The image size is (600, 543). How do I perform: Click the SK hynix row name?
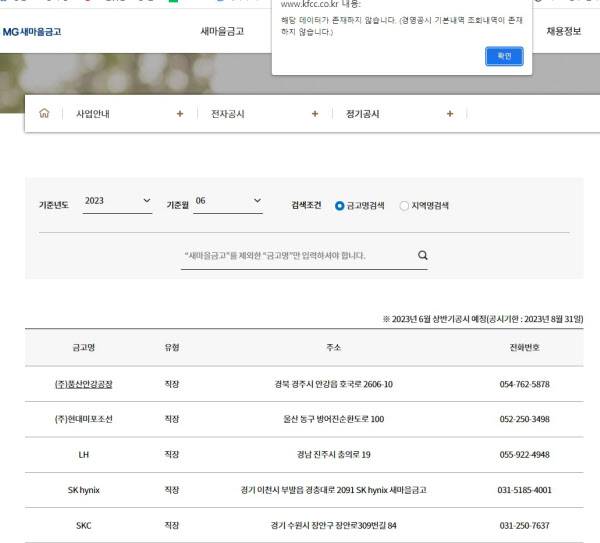[x=84, y=490]
